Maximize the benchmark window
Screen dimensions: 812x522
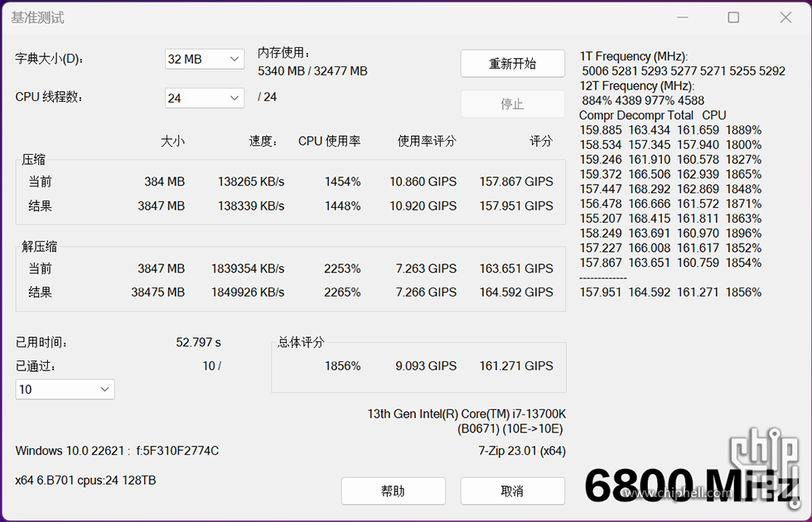[x=733, y=17]
